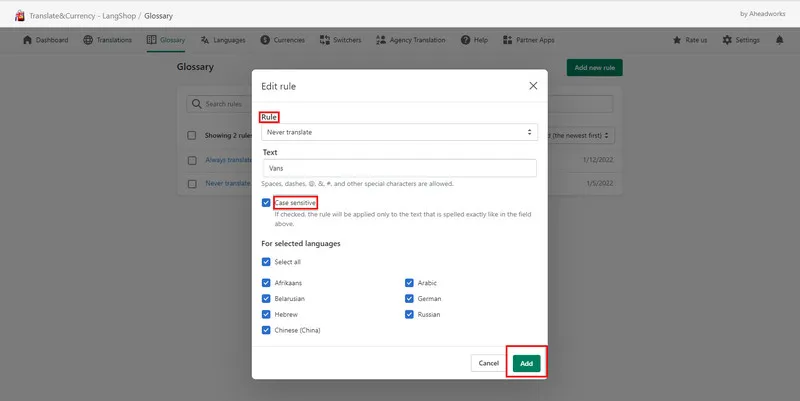Click the Rate us star icon
This screenshot has height=401, width=800.
(677, 40)
